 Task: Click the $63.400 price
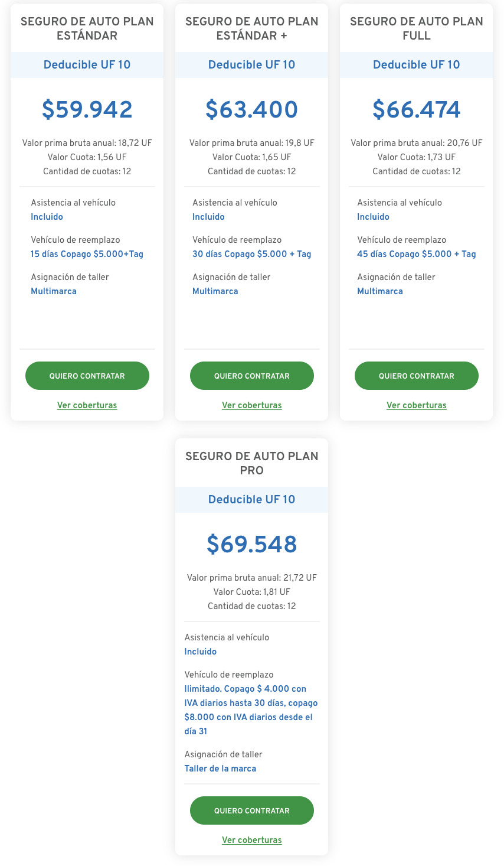point(251,110)
